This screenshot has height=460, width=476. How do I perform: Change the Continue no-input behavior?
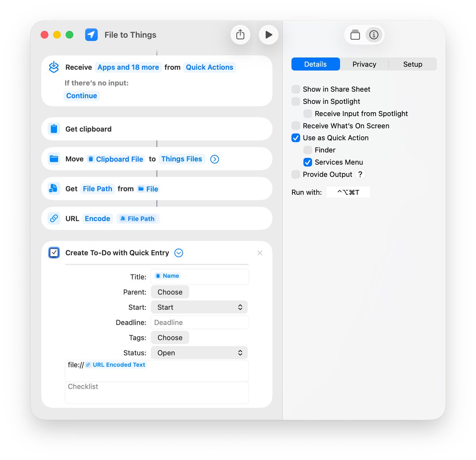82,96
